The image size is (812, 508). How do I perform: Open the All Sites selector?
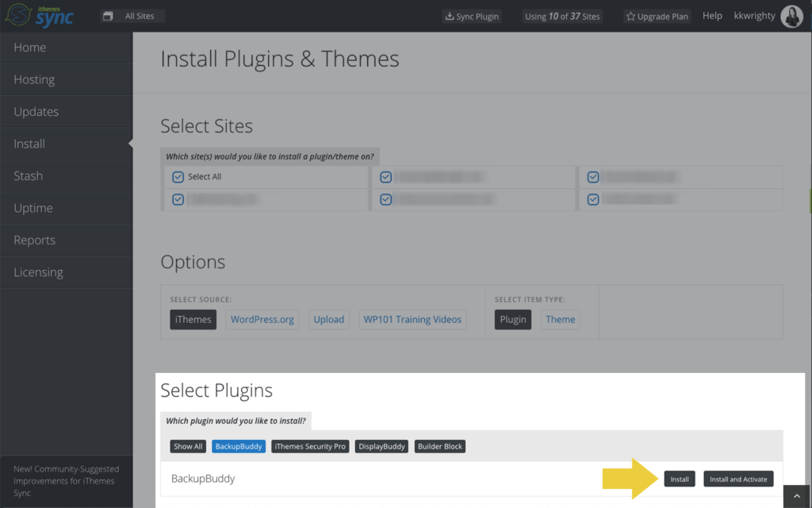132,16
